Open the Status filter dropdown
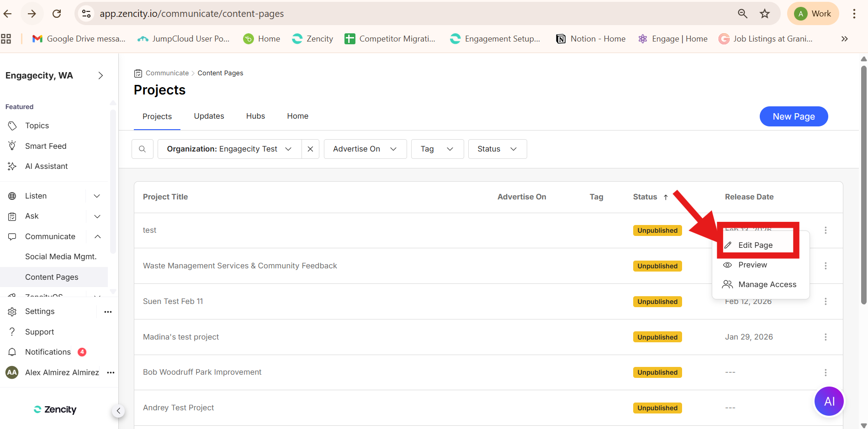Screen dimensions: 868x429 coord(497,149)
